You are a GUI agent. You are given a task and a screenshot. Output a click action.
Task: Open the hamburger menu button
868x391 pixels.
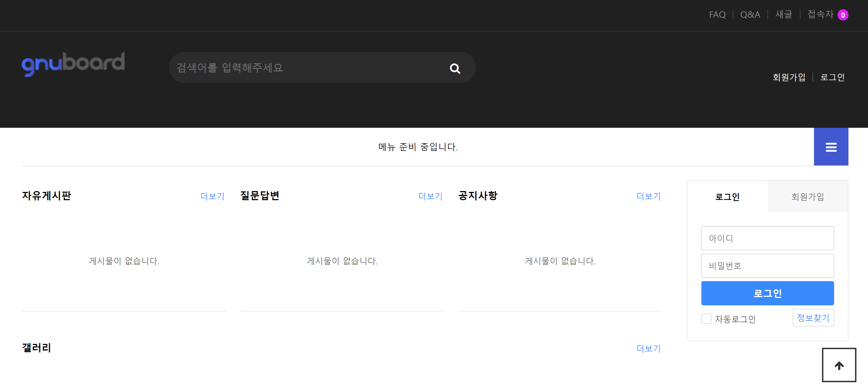[x=831, y=147]
